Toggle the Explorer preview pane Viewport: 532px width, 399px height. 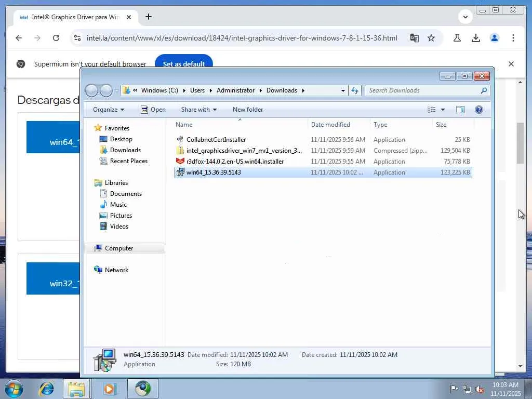(x=460, y=110)
